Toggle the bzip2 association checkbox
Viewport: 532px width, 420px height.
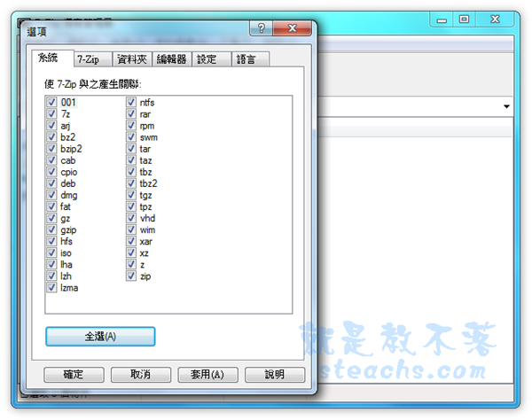click(51, 149)
